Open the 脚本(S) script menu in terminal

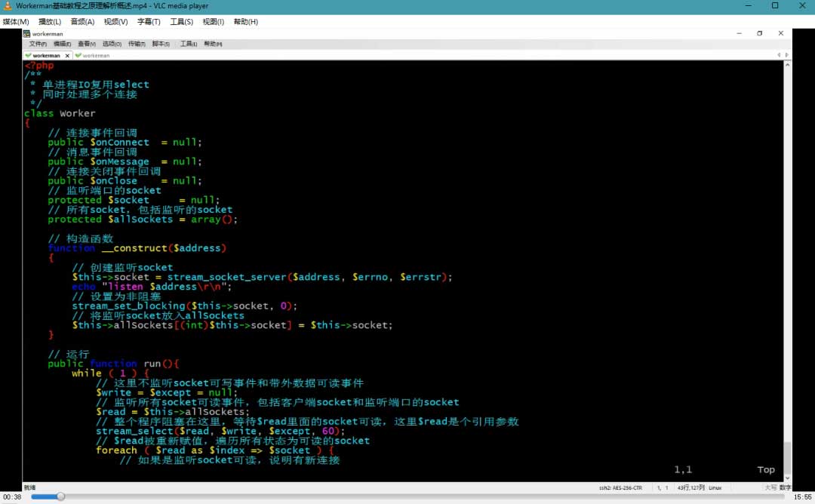[x=161, y=44]
